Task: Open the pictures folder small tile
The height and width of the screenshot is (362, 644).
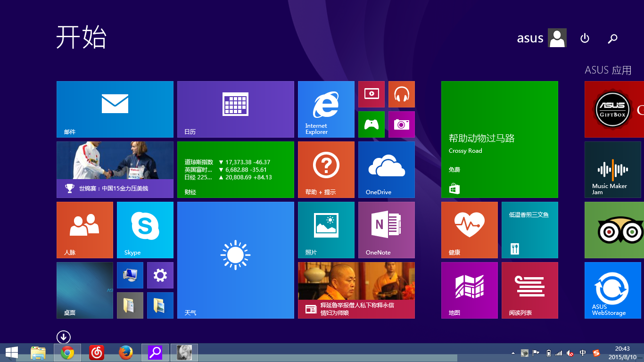Action: coord(160,305)
